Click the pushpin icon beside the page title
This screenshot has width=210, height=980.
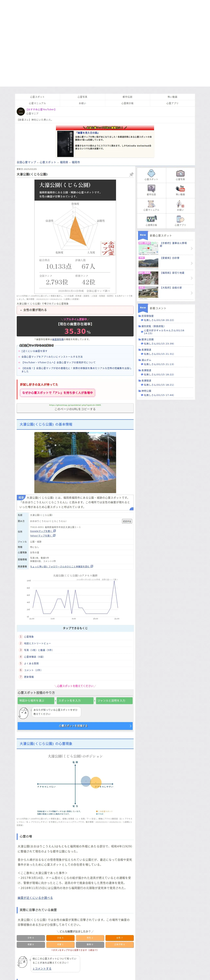(131, 175)
